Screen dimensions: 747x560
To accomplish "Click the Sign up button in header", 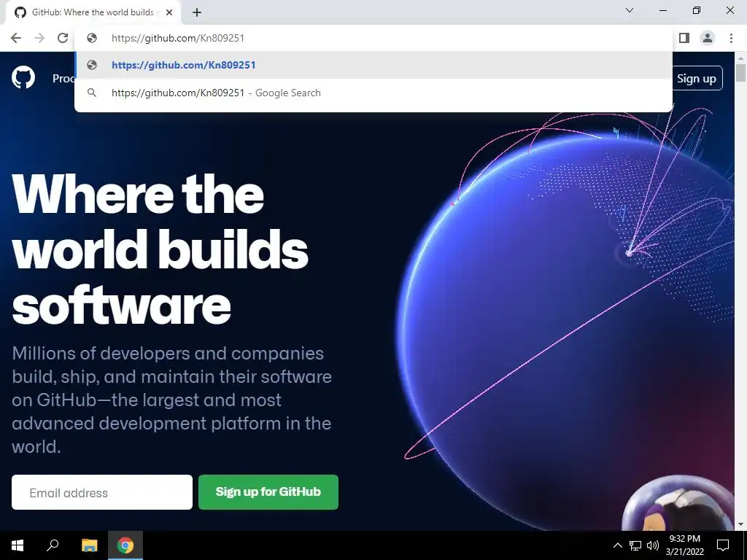I will pyautogui.click(x=697, y=78).
